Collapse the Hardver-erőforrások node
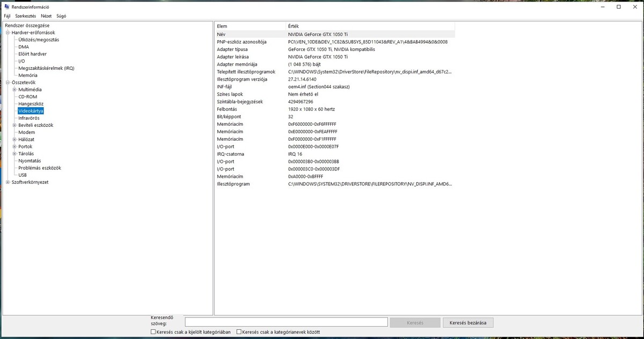The image size is (644, 339). tap(8, 33)
